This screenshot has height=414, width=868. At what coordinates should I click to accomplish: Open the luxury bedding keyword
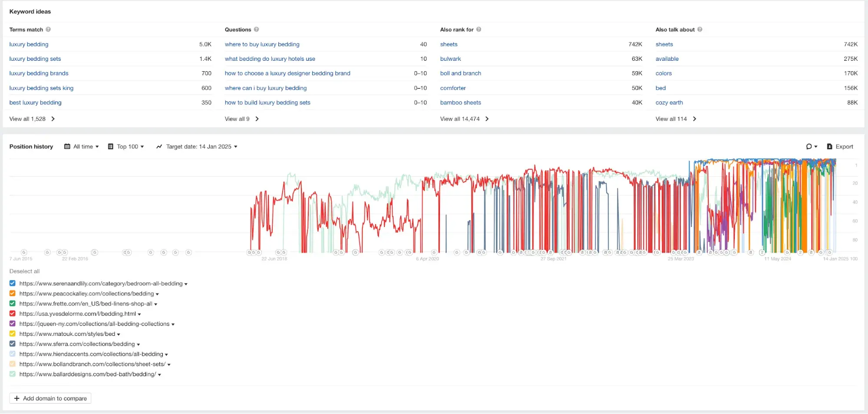click(29, 44)
